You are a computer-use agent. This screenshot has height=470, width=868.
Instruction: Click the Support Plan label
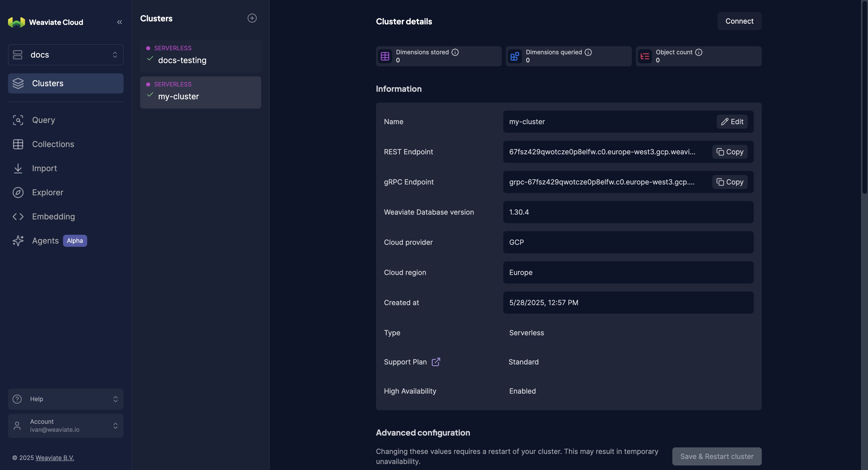[405, 362]
